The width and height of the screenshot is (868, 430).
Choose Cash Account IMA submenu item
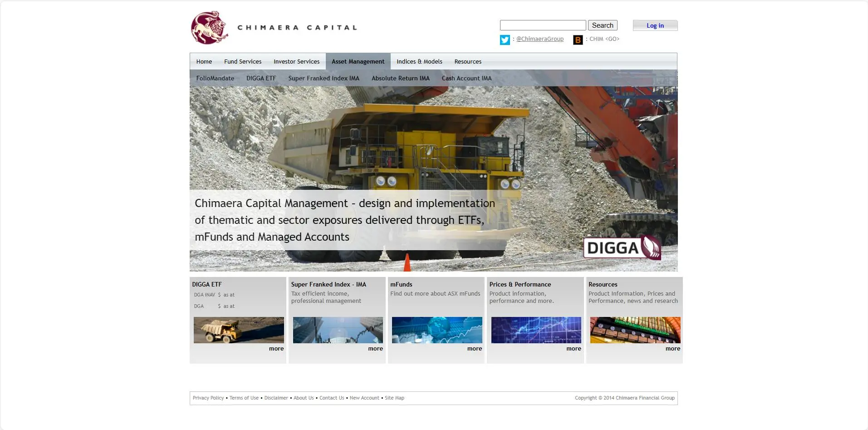pos(466,78)
